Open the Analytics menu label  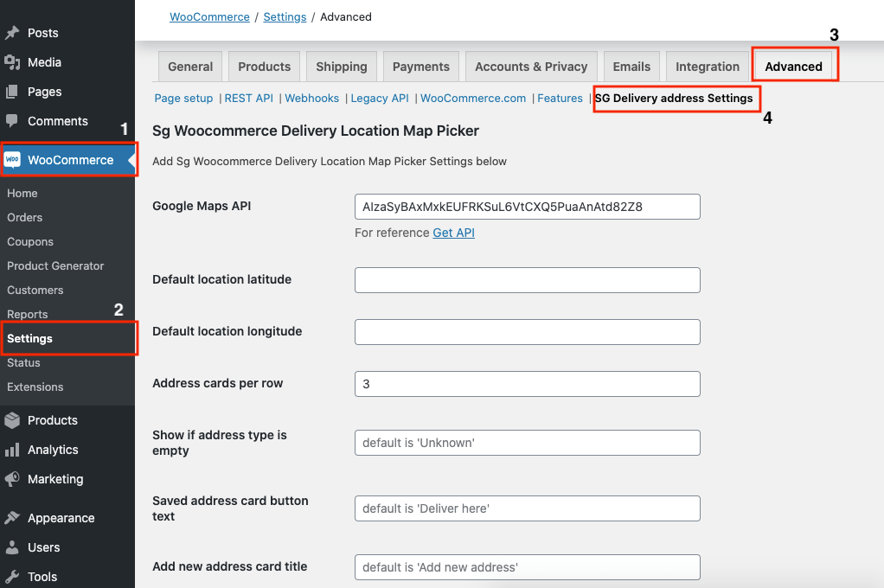point(53,450)
